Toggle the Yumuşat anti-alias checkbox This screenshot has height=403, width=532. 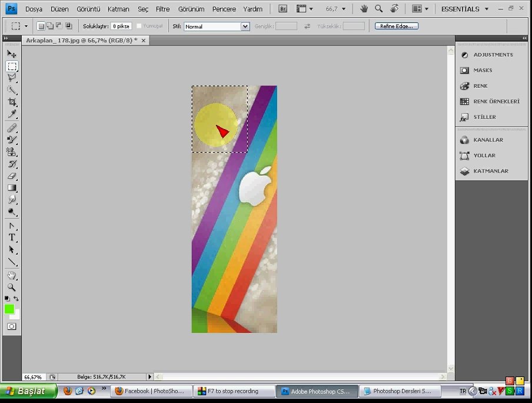[x=139, y=26]
